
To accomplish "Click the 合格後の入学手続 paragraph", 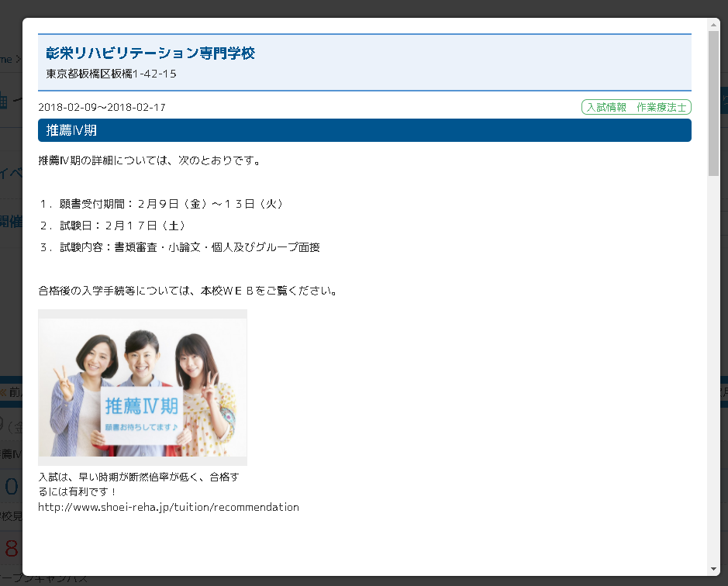I will coord(188,291).
